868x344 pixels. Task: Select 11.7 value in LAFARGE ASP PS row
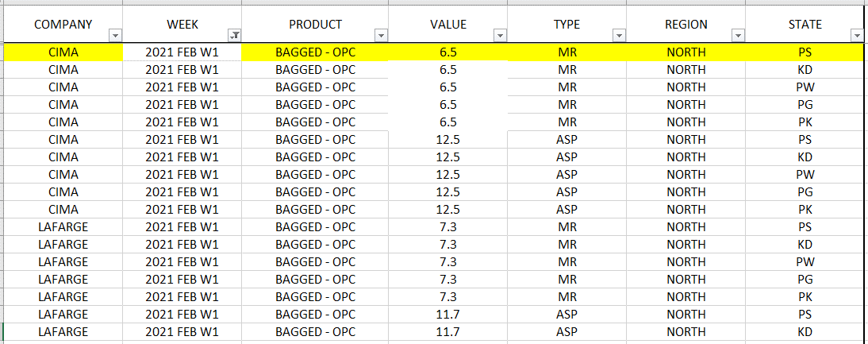click(x=447, y=314)
